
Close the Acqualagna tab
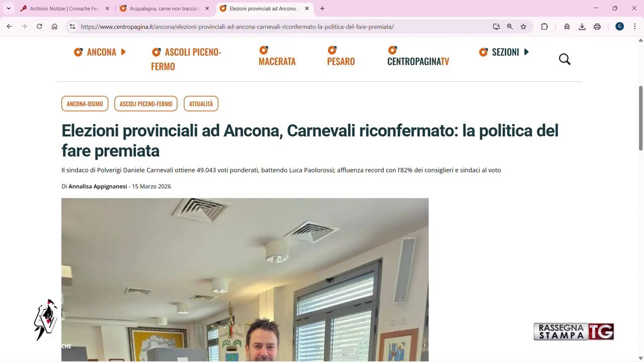[207, 9]
